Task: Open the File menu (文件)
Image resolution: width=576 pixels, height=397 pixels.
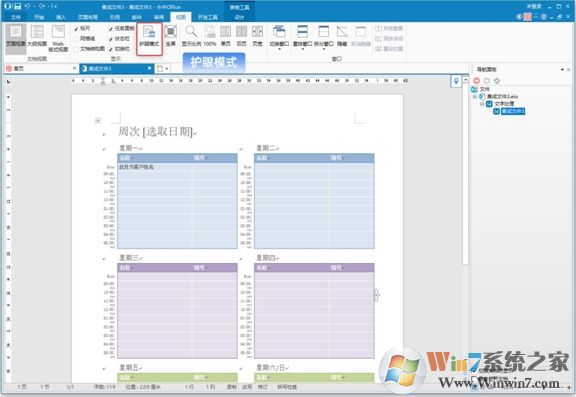Action: [16, 17]
